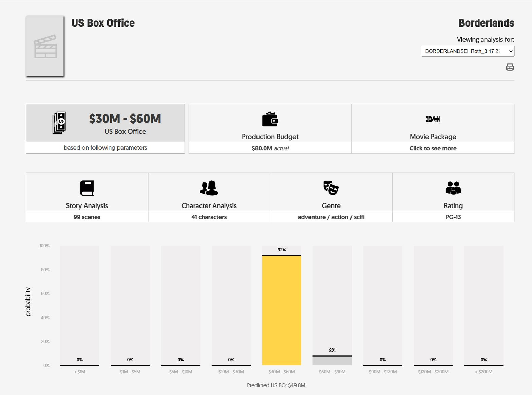The height and width of the screenshot is (395, 532).
Task: Select the Production Budget card label
Action: (270, 137)
